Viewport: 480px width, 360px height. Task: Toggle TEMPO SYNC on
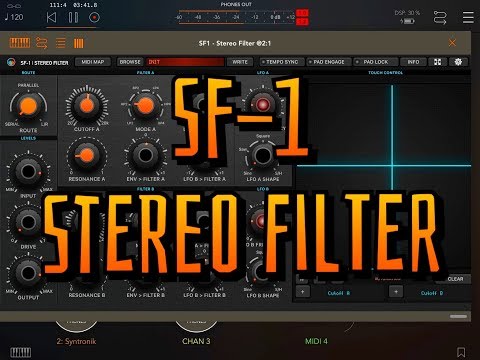282,62
